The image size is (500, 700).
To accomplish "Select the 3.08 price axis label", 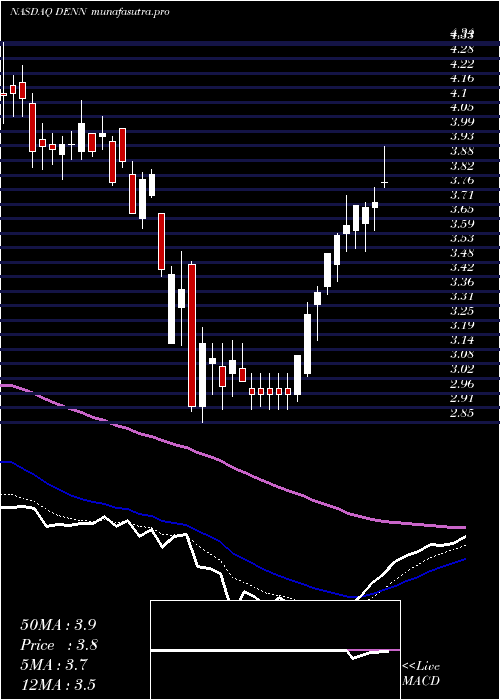I will pos(462,354).
